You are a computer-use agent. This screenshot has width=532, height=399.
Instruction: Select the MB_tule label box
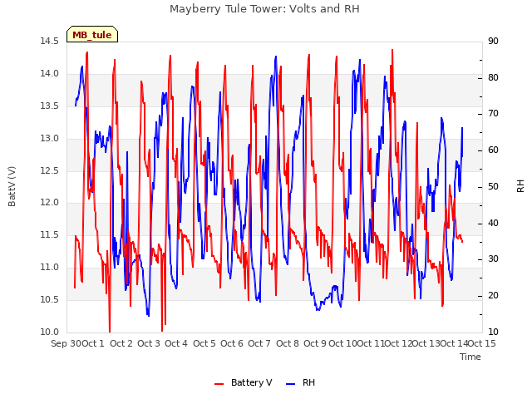(92, 35)
